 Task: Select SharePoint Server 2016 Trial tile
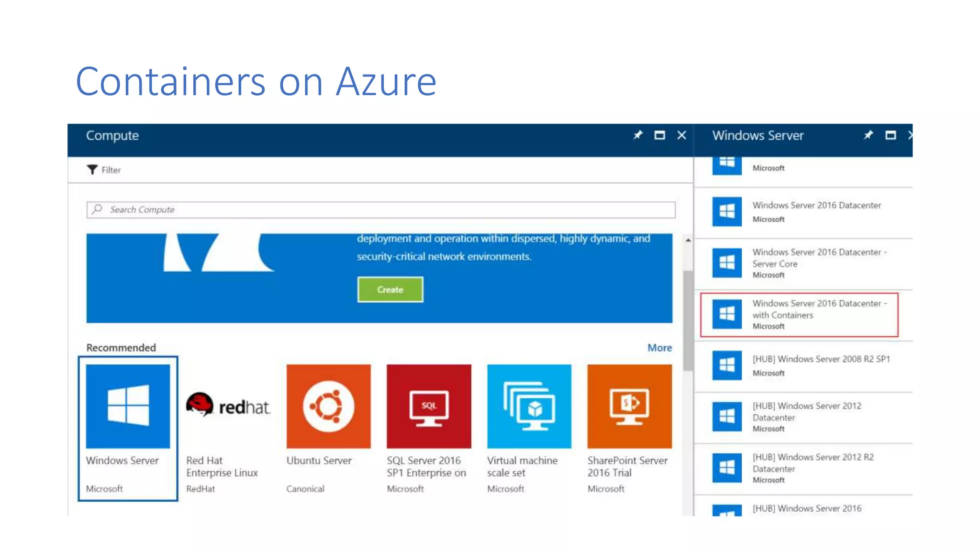(x=629, y=407)
